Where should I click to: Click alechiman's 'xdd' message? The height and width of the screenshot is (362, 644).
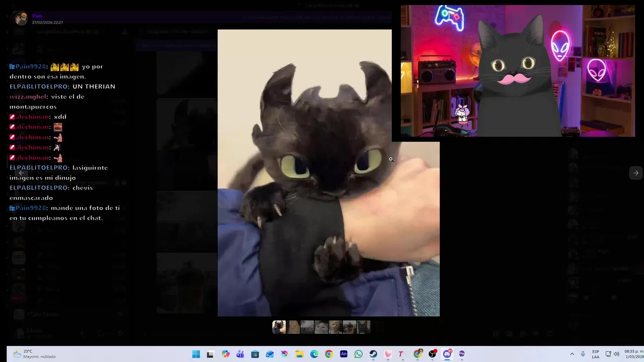click(x=59, y=117)
